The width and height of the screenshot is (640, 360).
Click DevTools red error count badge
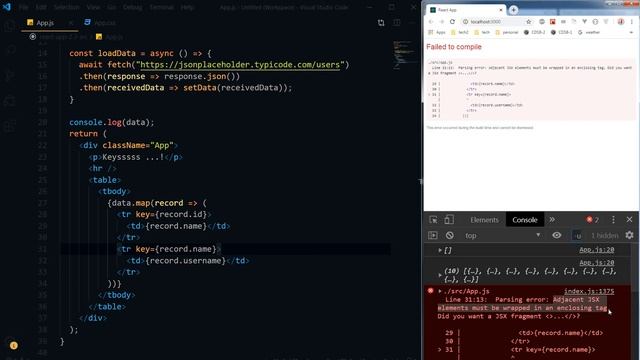[593, 220]
